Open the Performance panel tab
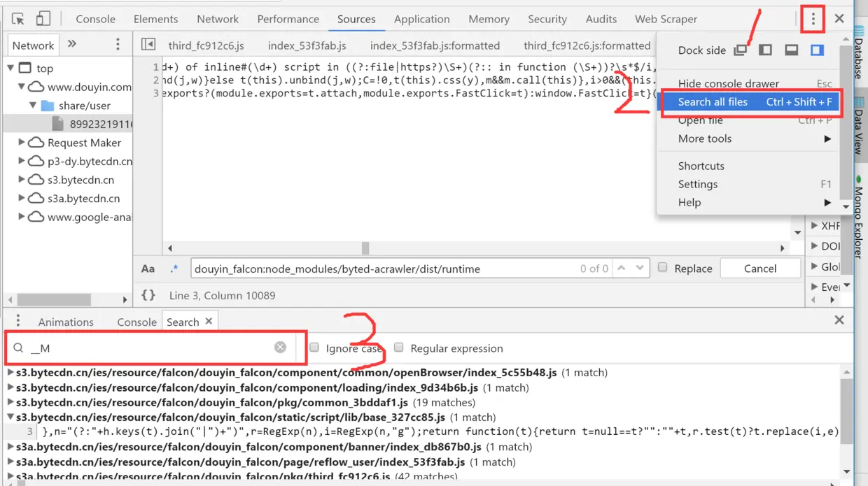868x486 pixels. click(288, 19)
